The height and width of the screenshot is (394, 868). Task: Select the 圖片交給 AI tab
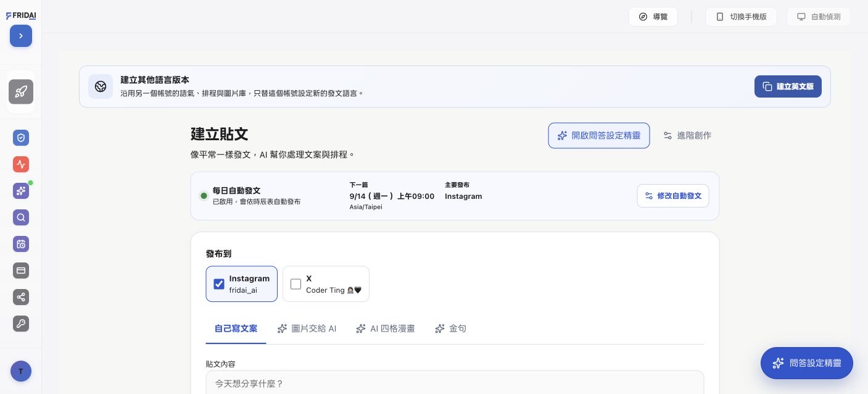click(307, 329)
